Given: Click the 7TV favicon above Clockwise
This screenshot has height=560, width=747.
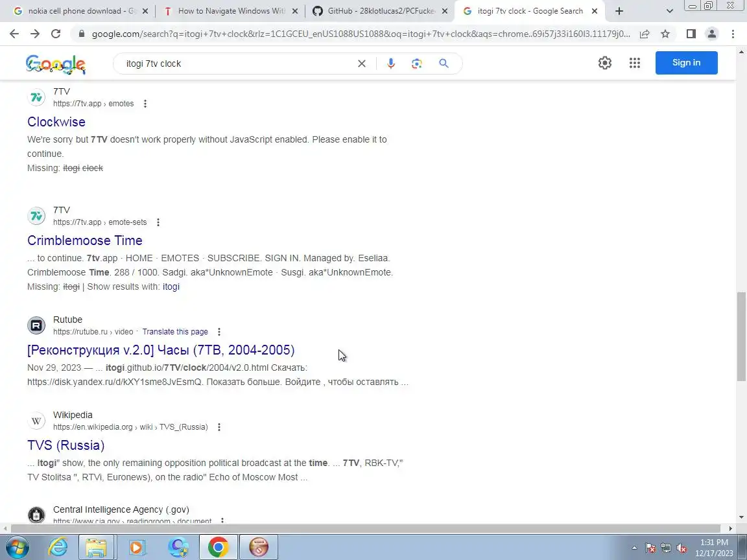Looking at the screenshot, I should (x=36, y=98).
